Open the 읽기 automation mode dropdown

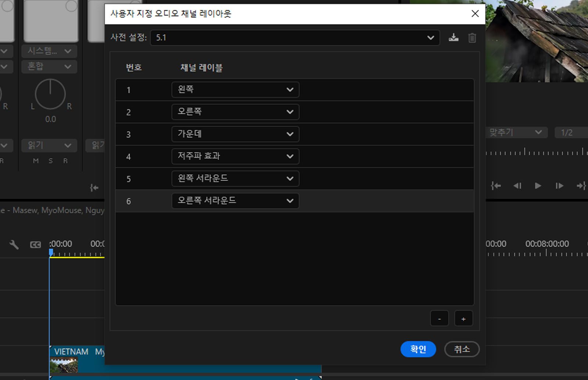[49, 145]
